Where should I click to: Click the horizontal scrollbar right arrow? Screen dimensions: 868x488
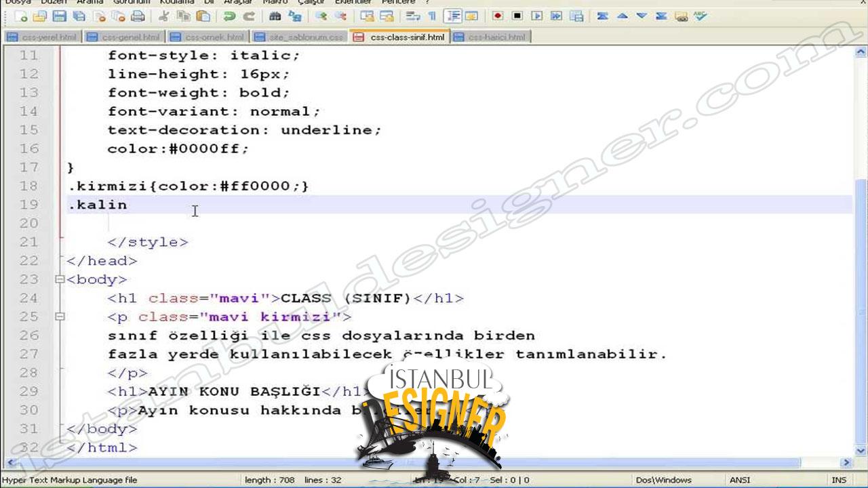846,463
